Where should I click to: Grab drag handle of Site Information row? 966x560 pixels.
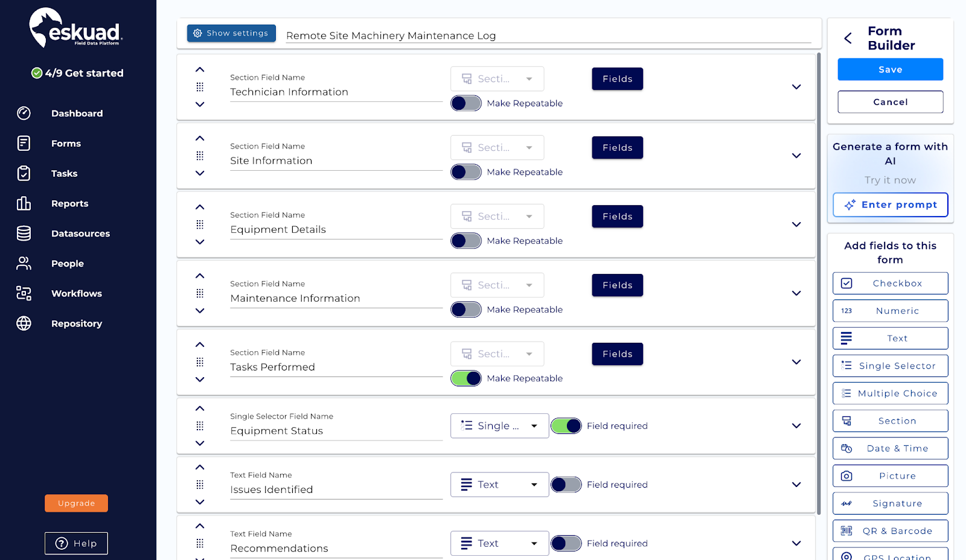pos(200,156)
